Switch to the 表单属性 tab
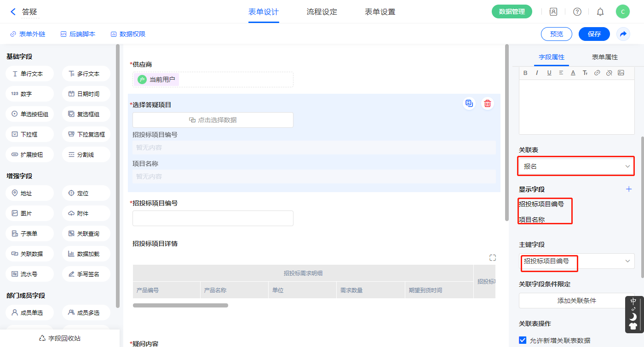The height and width of the screenshot is (347, 644). (x=604, y=57)
